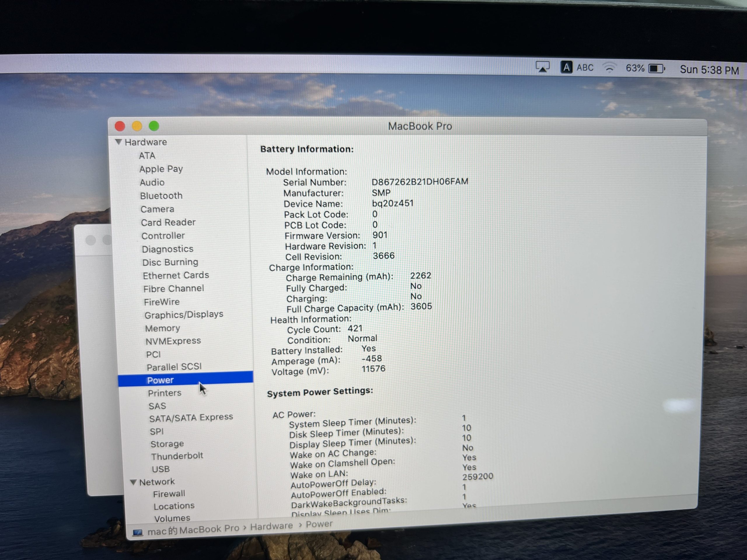Select FireWire in the sidebar

(162, 302)
